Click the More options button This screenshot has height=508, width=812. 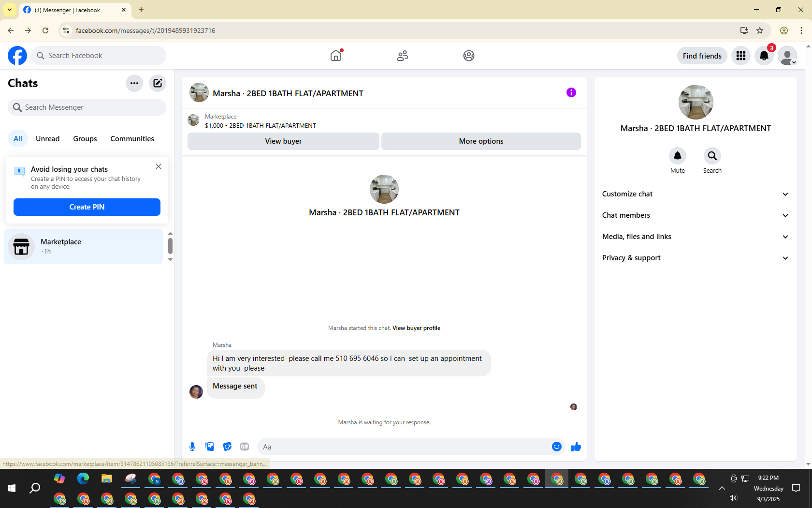pos(481,141)
